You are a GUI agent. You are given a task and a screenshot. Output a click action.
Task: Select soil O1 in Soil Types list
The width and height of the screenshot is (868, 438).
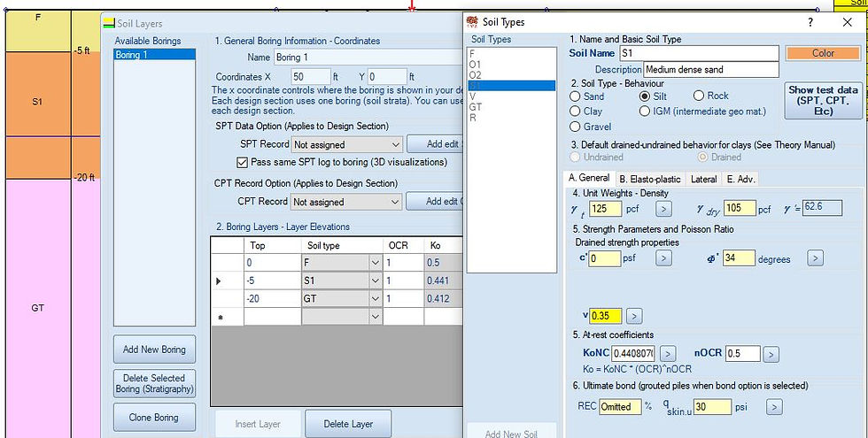(511, 65)
